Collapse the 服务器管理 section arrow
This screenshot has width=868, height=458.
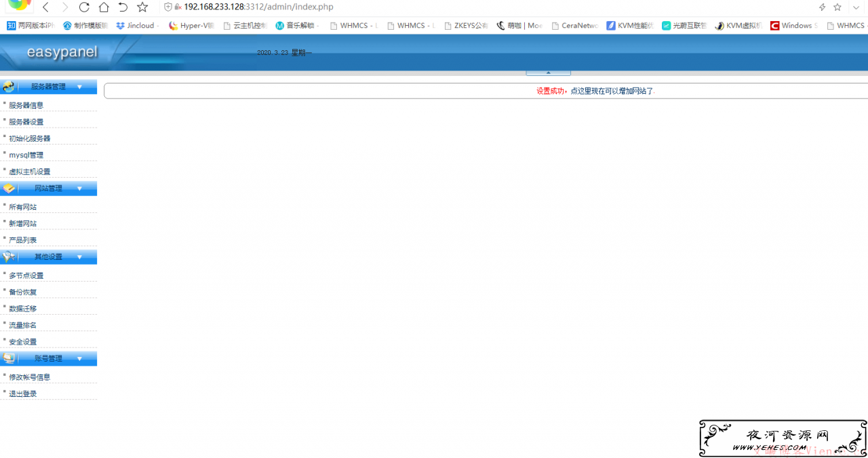(79, 87)
